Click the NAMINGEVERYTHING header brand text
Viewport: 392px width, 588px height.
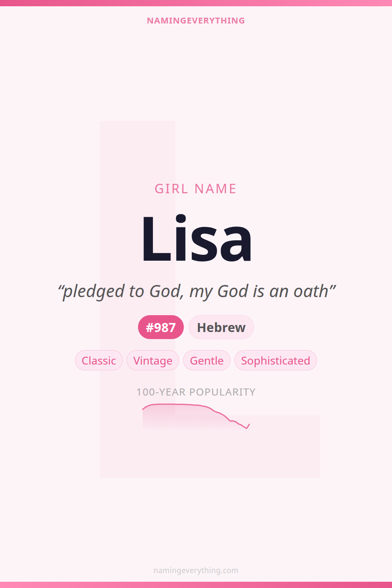pos(196,21)
